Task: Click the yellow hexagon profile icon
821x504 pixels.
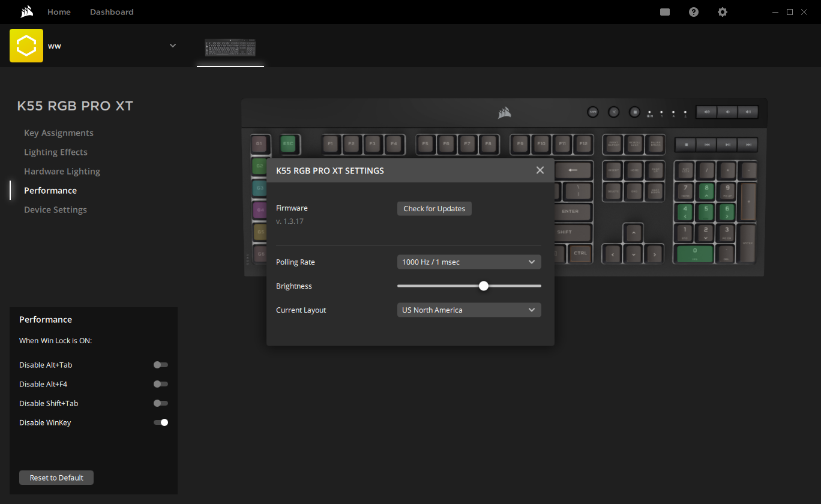Action: tap(26, 46)
